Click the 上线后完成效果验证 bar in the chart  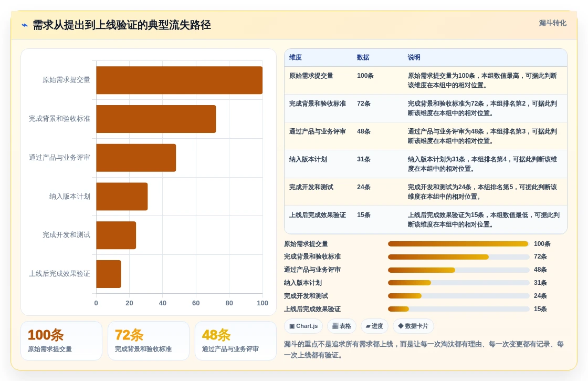[109, 274]
